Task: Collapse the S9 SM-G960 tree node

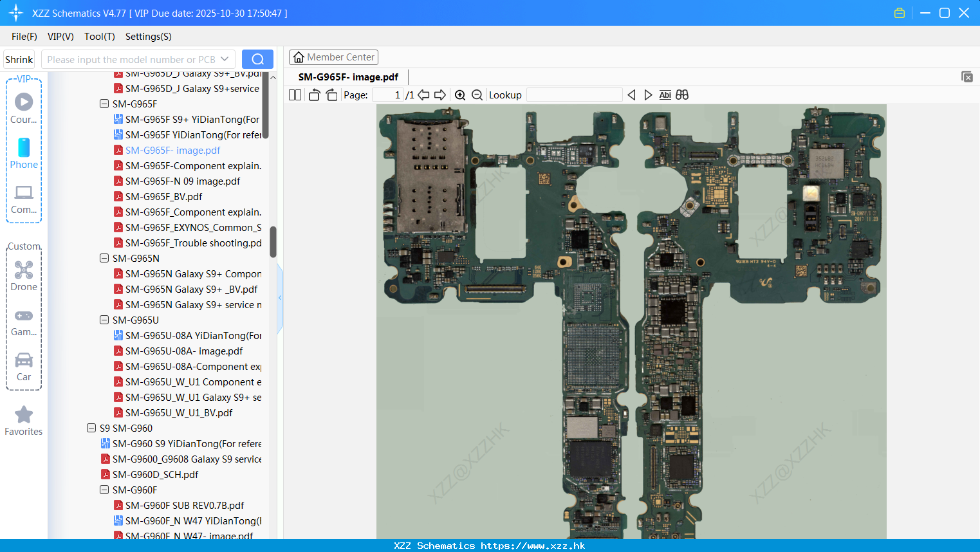Action: 91,428
